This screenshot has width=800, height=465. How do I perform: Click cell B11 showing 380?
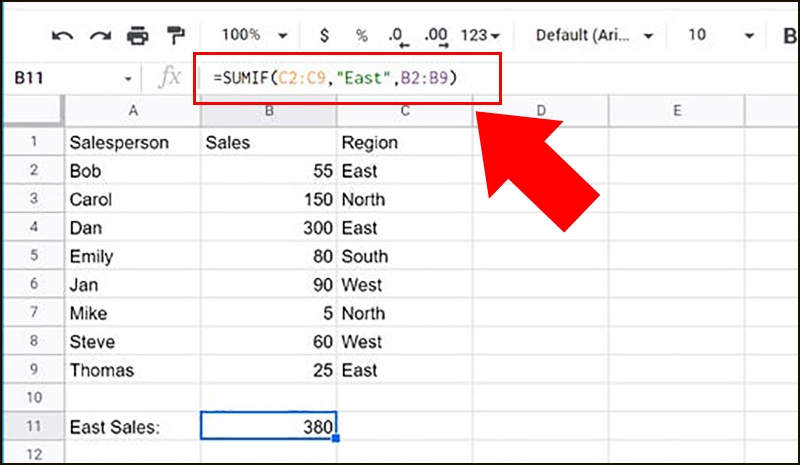pos(269,427)
